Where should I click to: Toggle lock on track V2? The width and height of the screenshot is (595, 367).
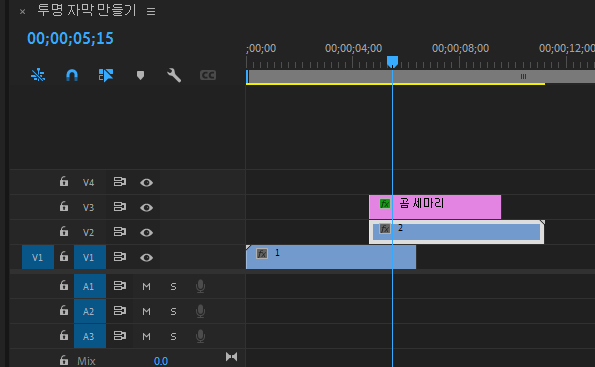tap(64, 232)
